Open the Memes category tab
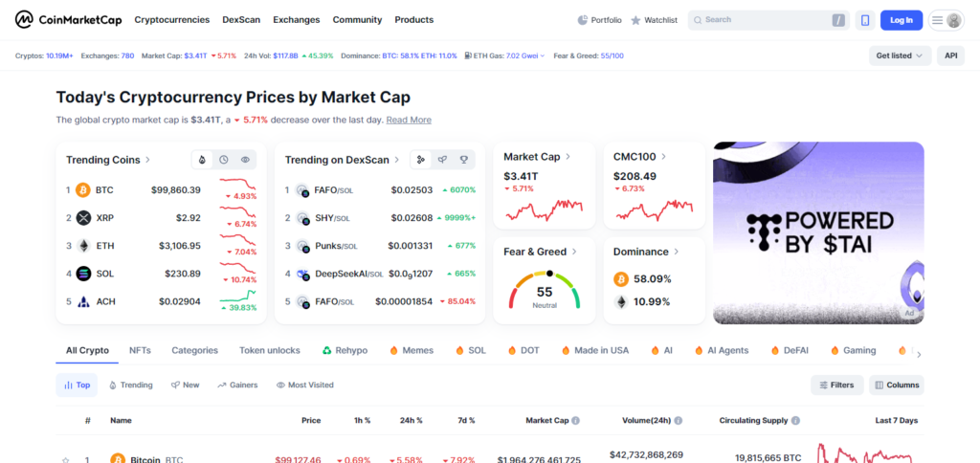980x463 pixels. tap(412, 350)
